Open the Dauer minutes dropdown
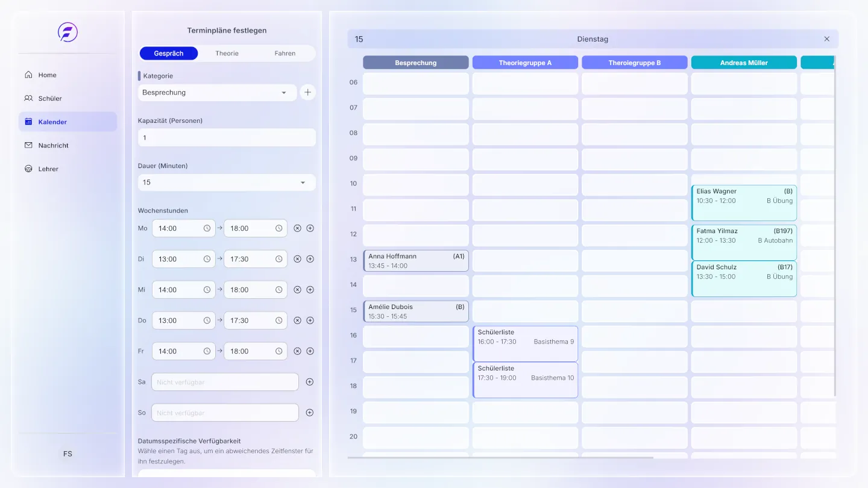This screenshot has width=868, height=488. click(x=227, y=183)
